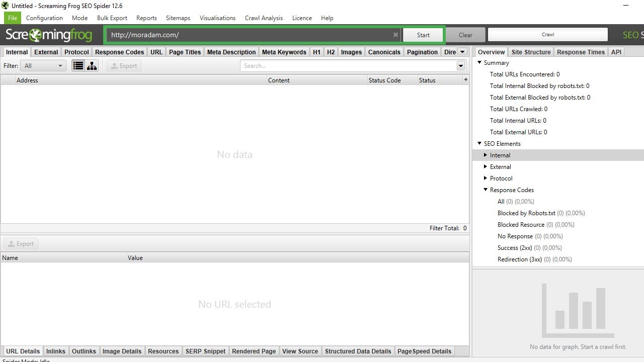Select the upper Protocol tab
Image resolution: width=644 pixels, height=362 pixels.
(76, 52)
